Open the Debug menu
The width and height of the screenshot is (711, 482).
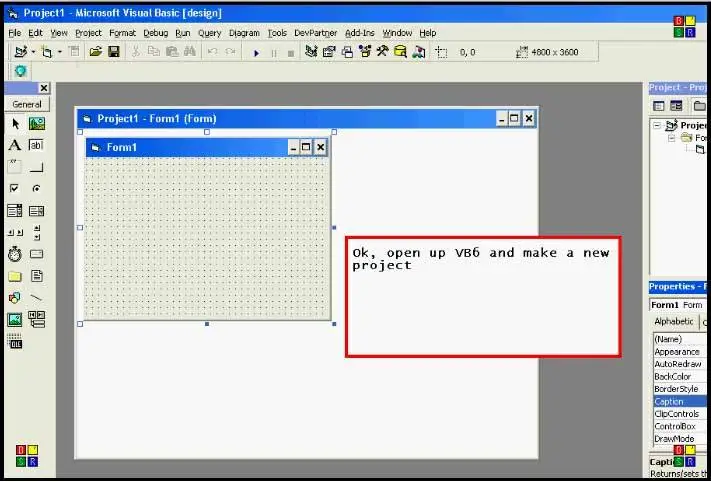(156, 33)
